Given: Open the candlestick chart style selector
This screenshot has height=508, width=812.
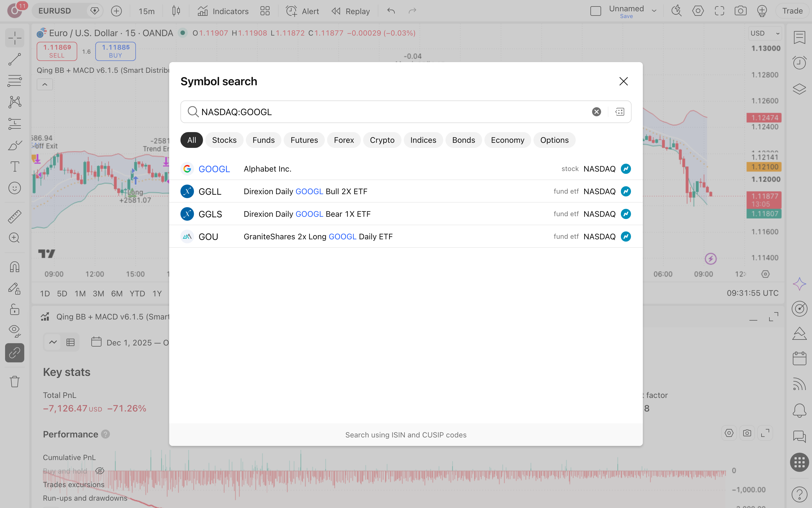Looking at the screenshot, I should point(176,11).
